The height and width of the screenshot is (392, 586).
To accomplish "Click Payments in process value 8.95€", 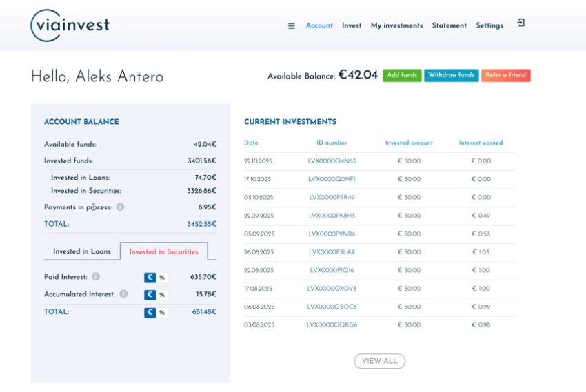I will [x=207, y=207].
